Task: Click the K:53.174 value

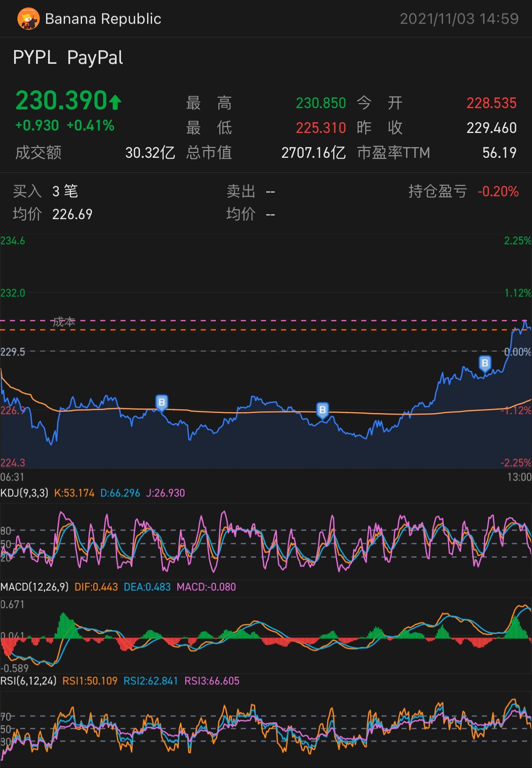Action: 74,493
